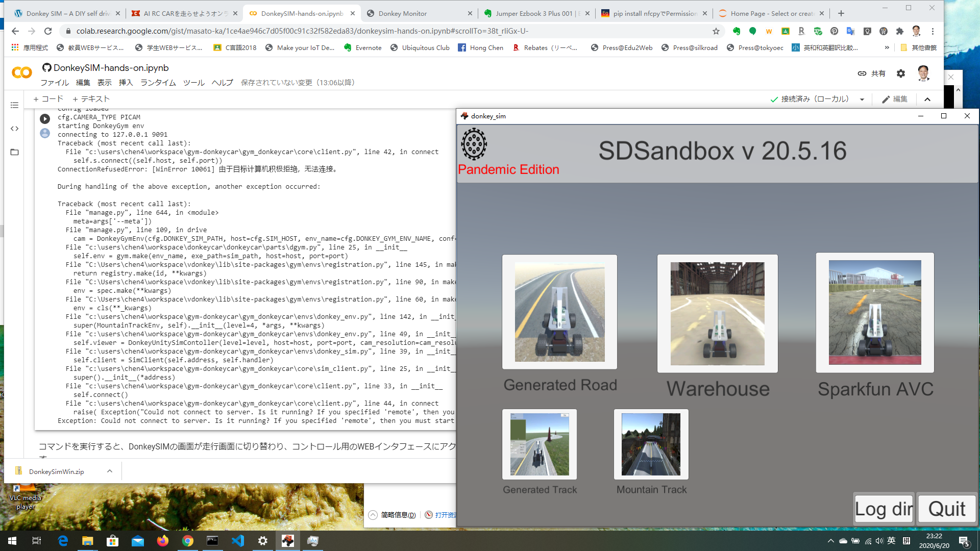
Task: Switch to the Donkey Monitor tab
Action: point(419,13)
